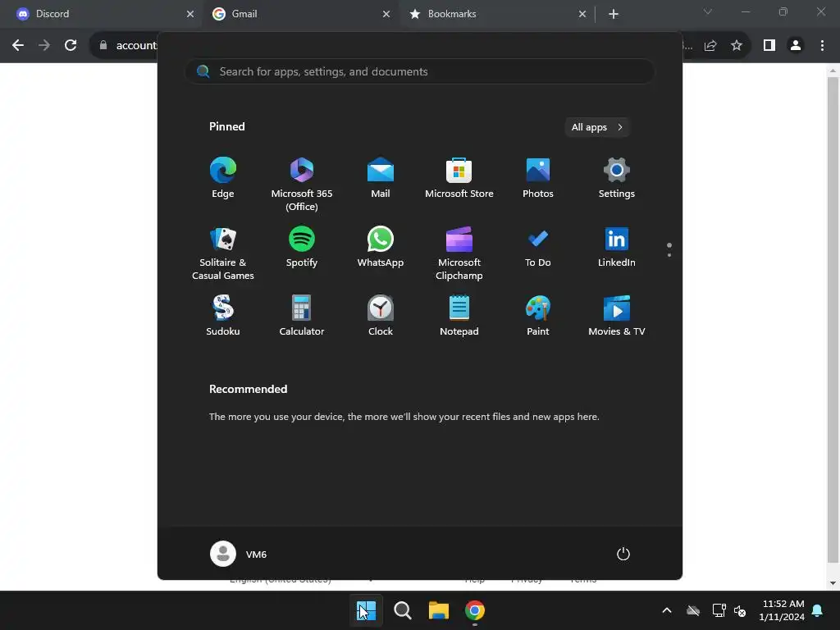The image size is (840, 630).
Task: Expand the All apps list
Action: (x=597, y=127)
